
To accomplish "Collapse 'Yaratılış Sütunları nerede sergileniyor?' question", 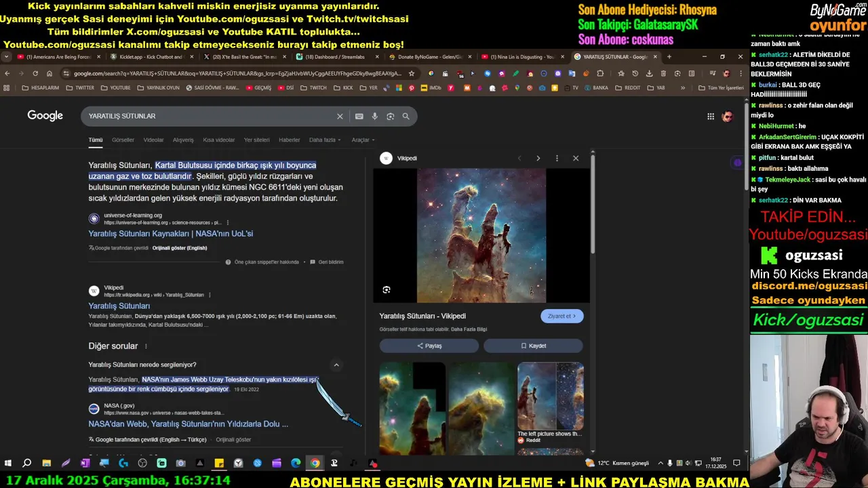I will 336,365.
